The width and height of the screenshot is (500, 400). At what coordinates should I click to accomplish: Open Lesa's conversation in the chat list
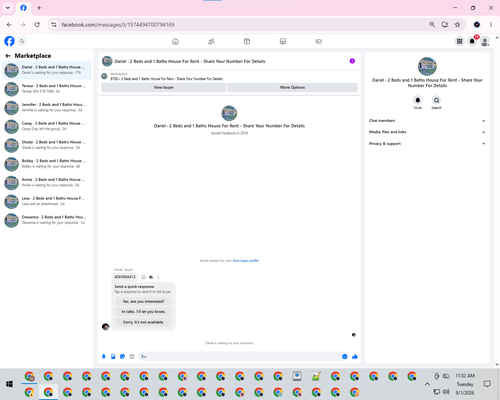coord(47,201)
